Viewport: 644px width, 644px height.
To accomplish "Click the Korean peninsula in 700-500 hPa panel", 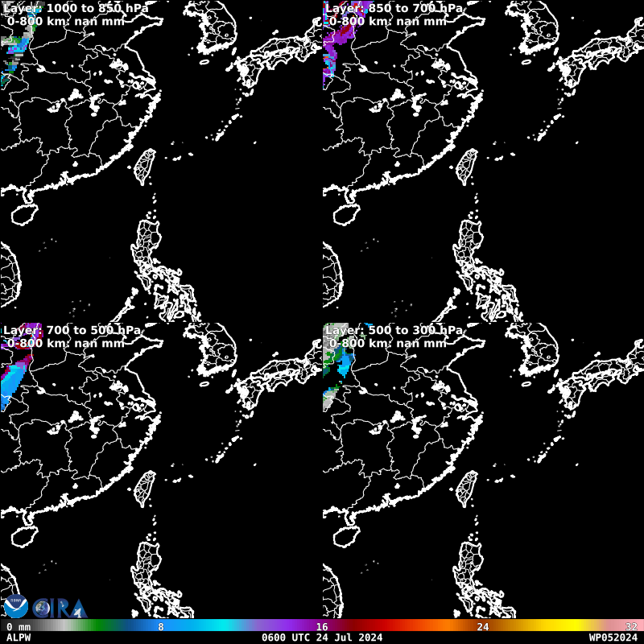I will (212, 350).
